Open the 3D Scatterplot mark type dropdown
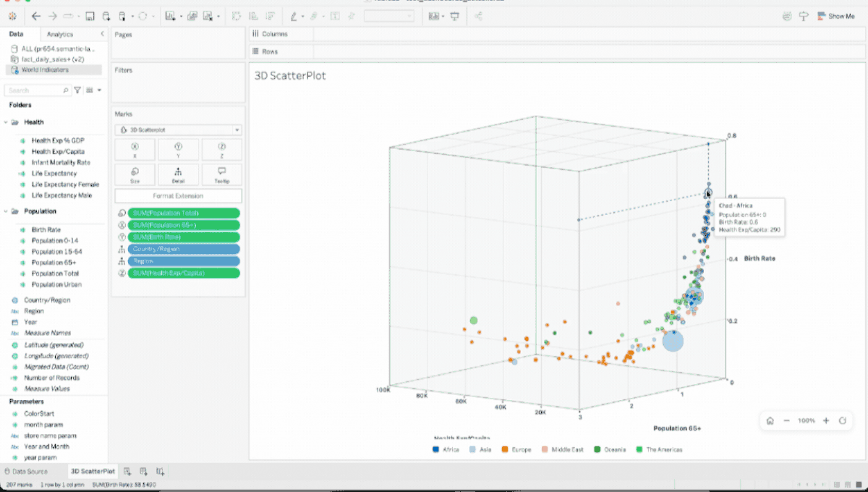This screenshot has height=492, width=868. (178, 130)
